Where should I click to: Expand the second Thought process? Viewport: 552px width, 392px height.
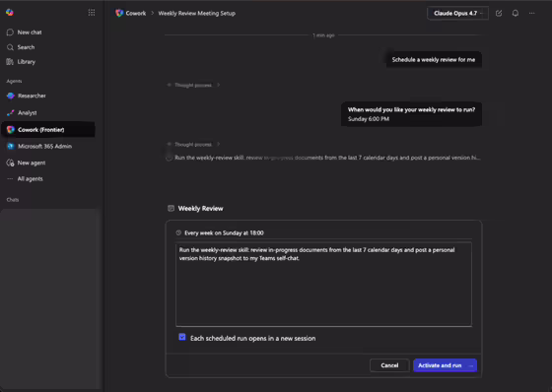[x=193, y=144]
